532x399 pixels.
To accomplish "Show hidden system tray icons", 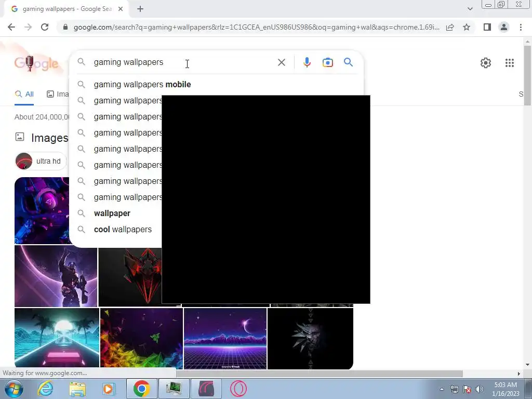I will tap(442, 389).
